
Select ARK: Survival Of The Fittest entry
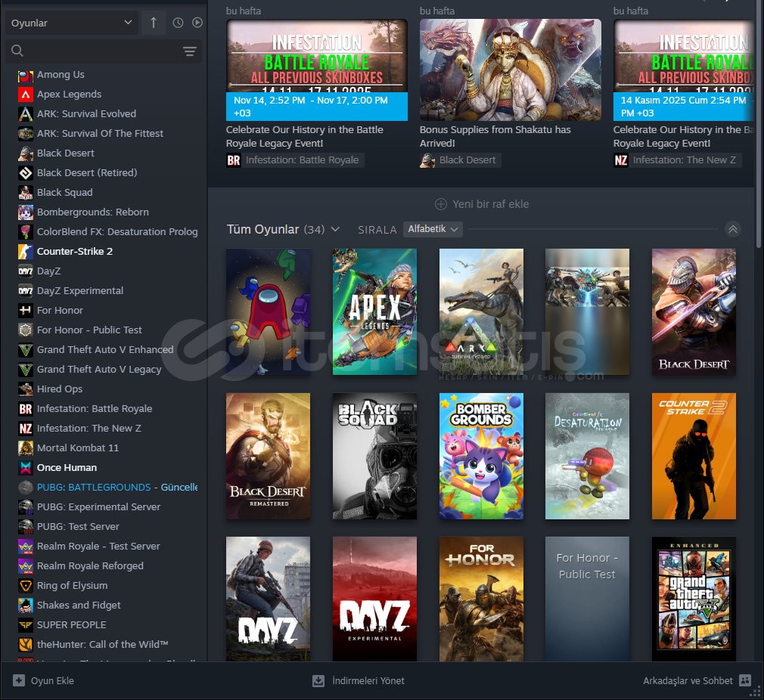coord(100,133)
